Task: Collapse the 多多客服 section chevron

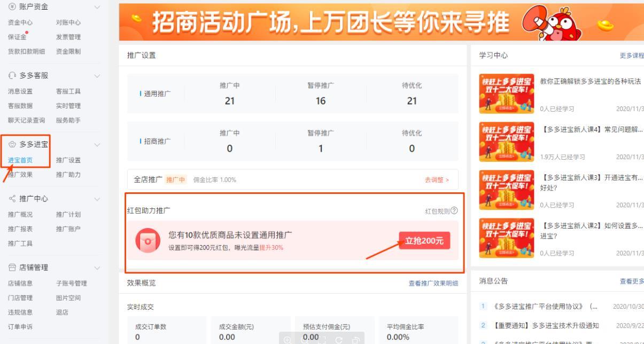Action: [96, 76]
